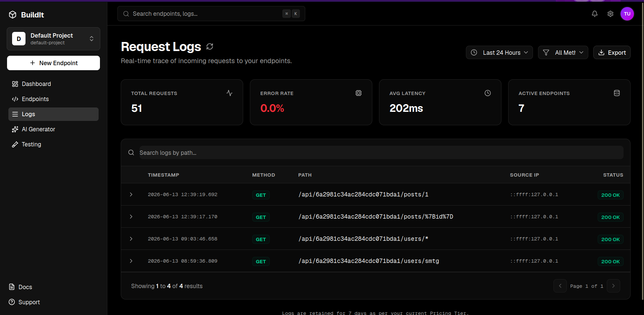Click the Support help-circle icon

click(12, 302)
